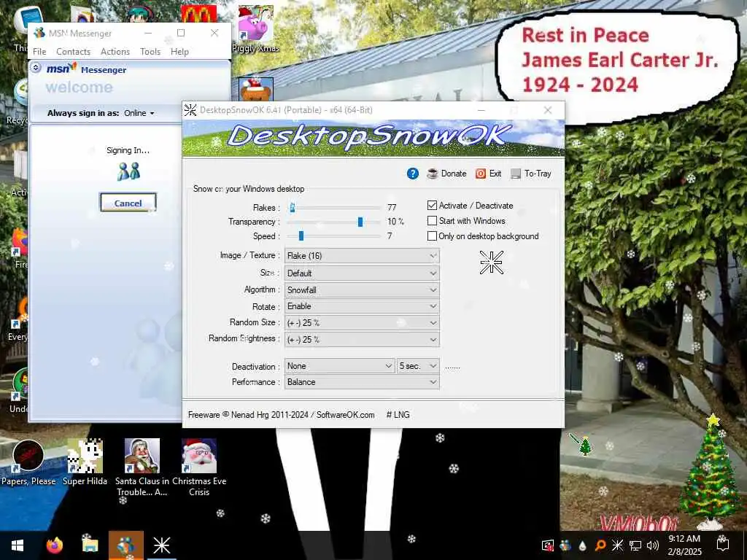Click the MSN buddies signing-in icon

coord(128,171)
